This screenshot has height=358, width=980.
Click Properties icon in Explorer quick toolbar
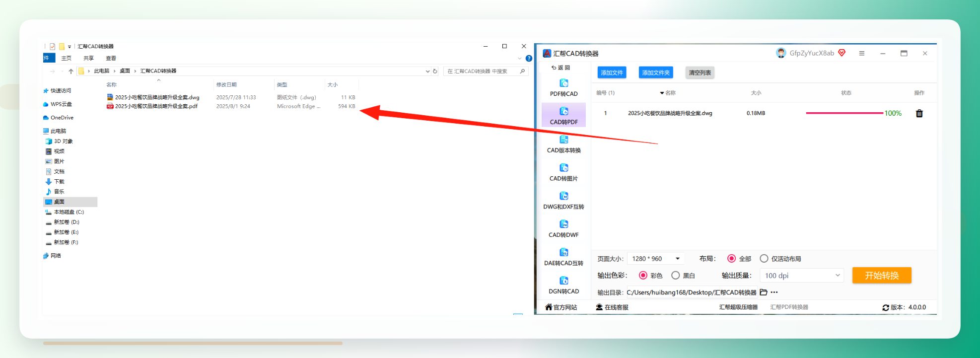coord(52,46)
